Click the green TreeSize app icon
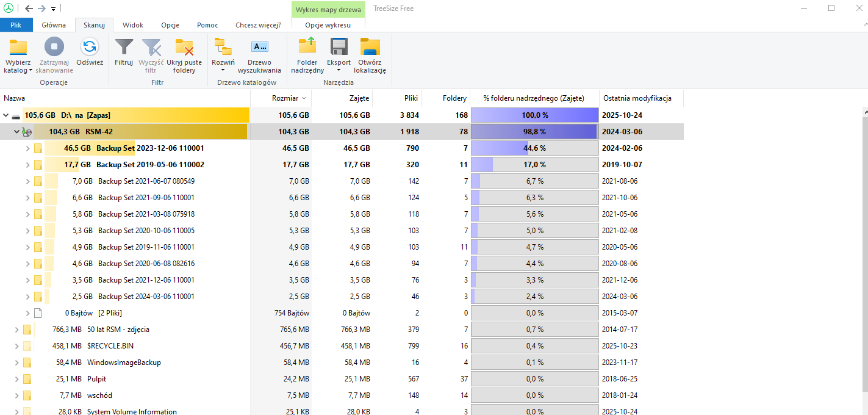The image size is (868, 415). click(x=9, y=9)
